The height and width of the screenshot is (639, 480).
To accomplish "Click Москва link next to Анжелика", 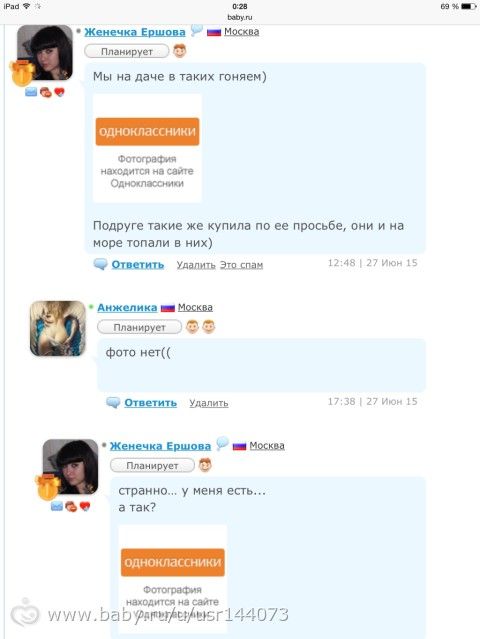I will [195, 307].
